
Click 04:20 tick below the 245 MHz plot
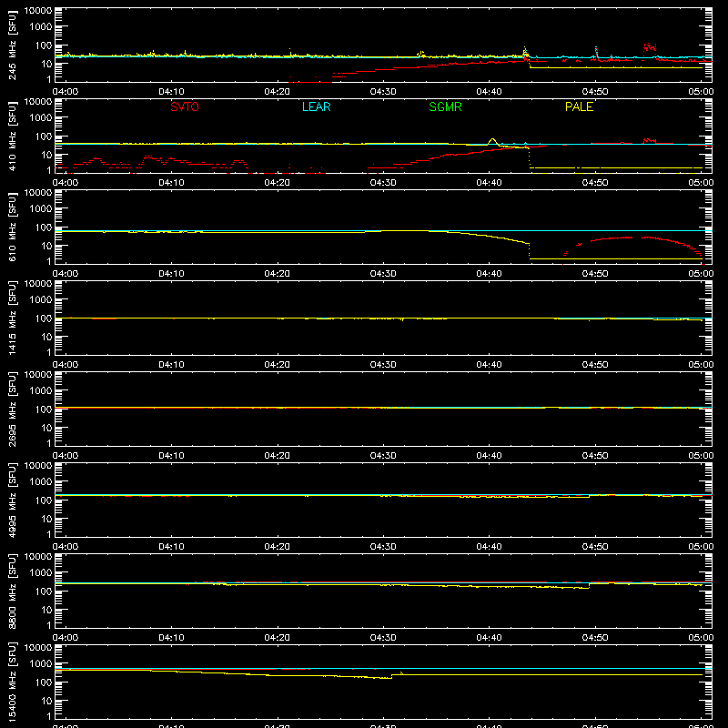click(278, 92)
